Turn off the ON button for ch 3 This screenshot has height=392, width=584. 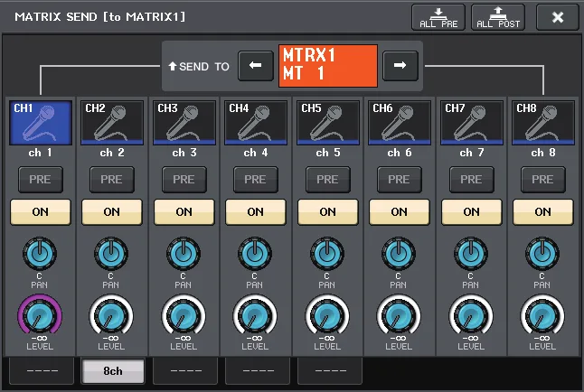coord(184,212)
